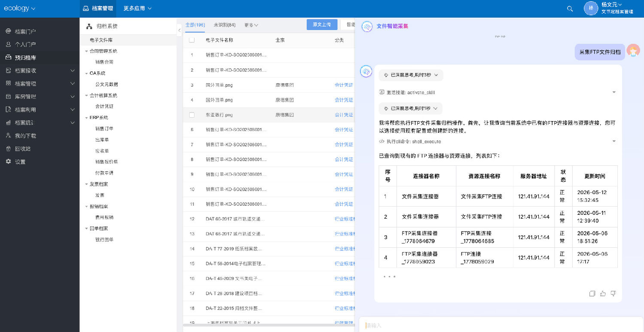Click the file name 东亚银行.png
The height and width of the screenshot is (332, 644).
(x=219, y=115)
